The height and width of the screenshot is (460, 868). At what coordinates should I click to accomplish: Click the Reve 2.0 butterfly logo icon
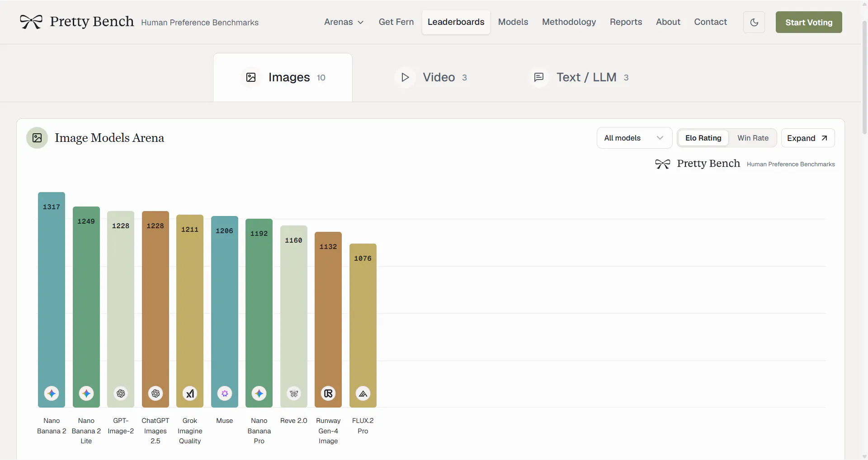(294, 394)
